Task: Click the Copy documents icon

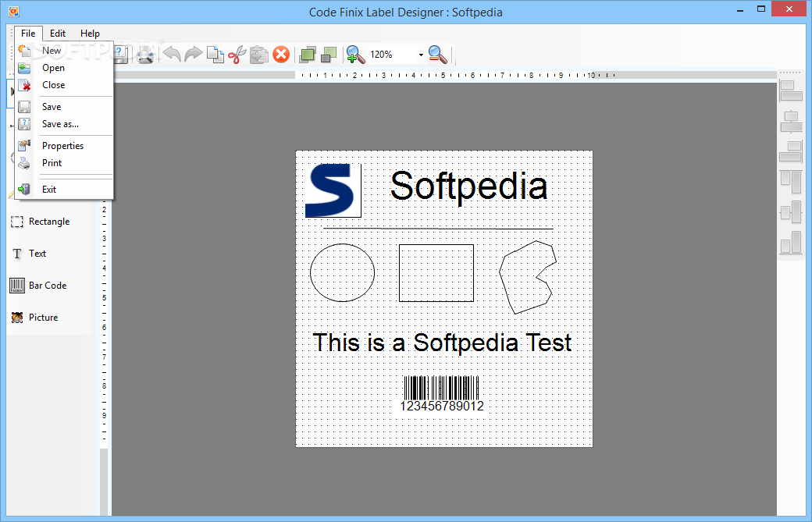Action: (x=215, y=55)
